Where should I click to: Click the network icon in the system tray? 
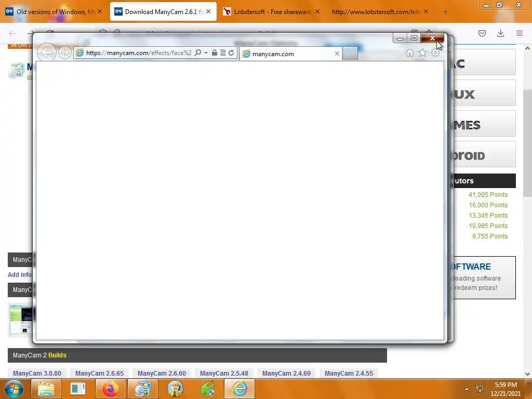click(480, 389)
